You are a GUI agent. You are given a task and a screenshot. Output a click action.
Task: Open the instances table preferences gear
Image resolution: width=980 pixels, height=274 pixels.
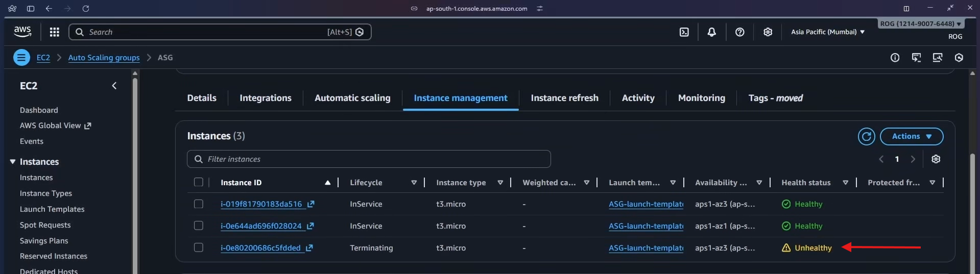(936, 159)
